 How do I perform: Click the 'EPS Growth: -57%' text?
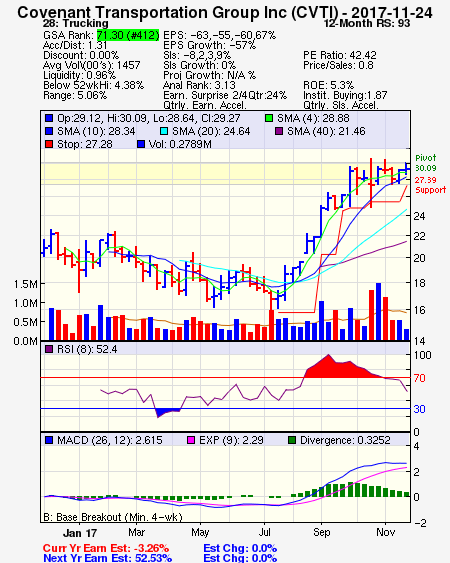209,45
